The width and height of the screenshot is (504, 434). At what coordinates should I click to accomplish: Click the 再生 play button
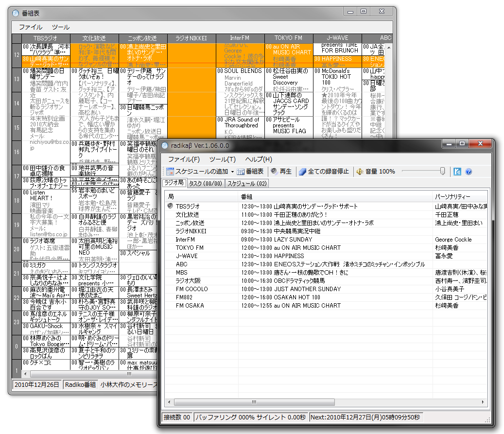(281, 172)
